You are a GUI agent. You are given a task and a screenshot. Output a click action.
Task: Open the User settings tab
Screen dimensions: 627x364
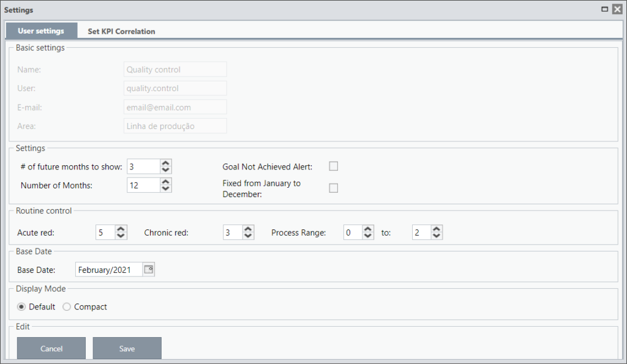coord(41,31)
